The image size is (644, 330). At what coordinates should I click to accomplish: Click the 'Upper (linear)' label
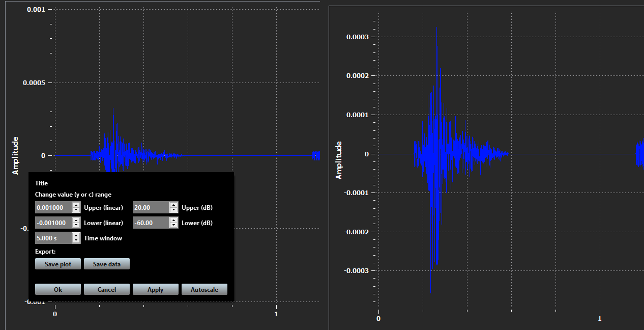[103, 208]
